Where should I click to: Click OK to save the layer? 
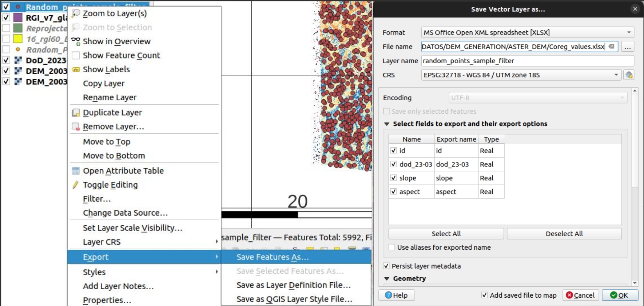pos(620,295)
